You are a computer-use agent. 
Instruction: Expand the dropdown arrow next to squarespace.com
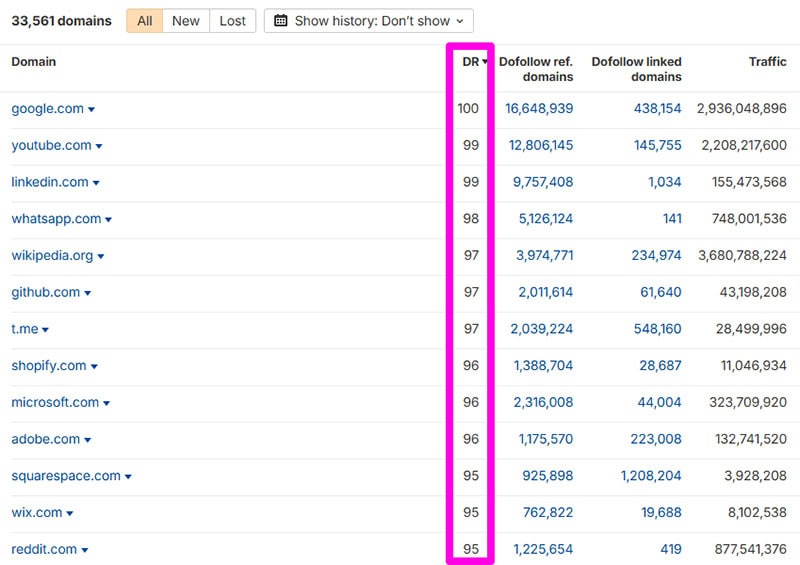coord(128,477)
